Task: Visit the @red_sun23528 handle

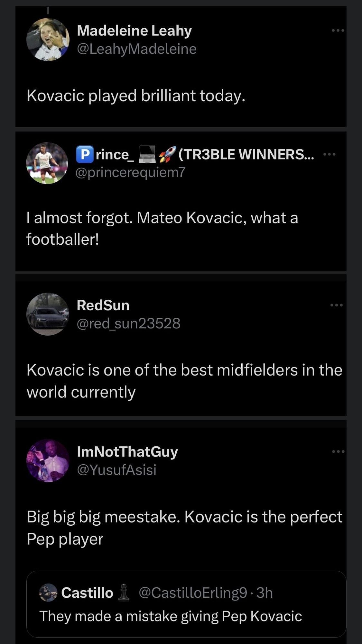Action: coord(128,323)
